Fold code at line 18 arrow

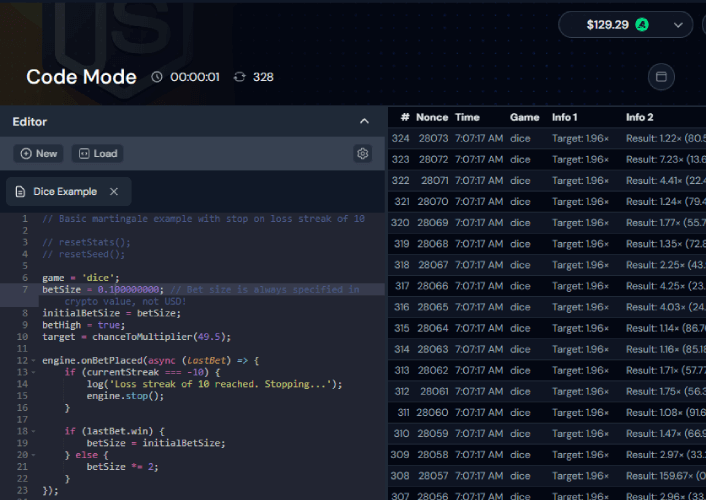point(33,432)
